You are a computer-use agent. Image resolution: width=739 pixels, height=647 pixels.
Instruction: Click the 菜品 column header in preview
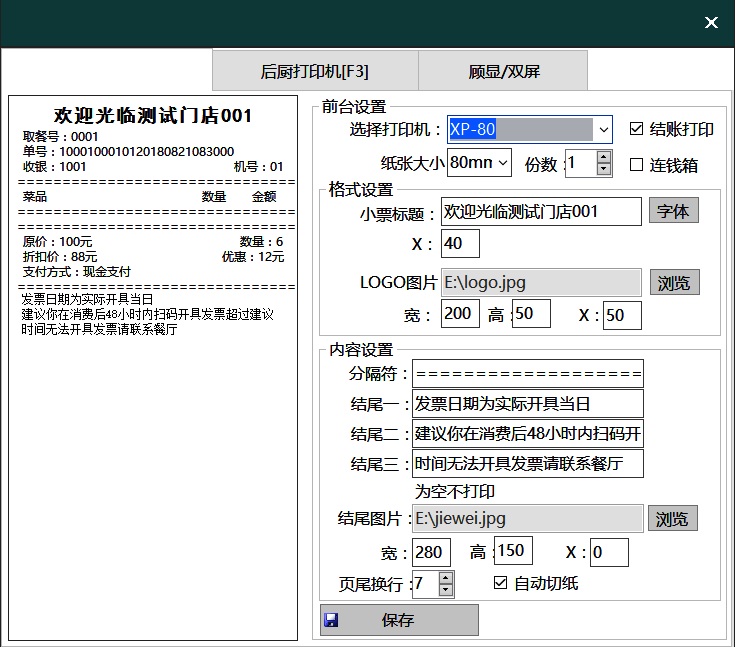pos(35,197)
